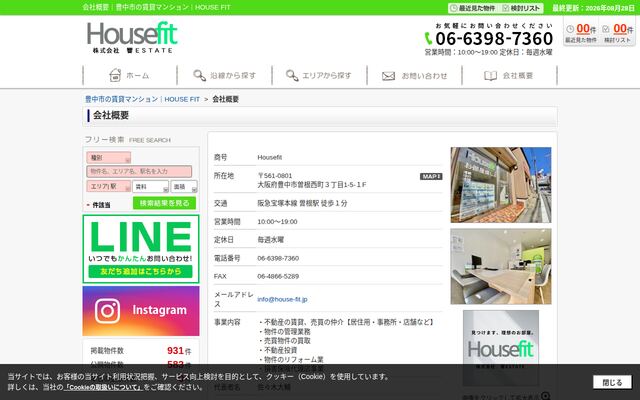The height and width of the screenshot is (400, 640).
Task: Click the home icon in navigation
Action: tap(116, 75)
